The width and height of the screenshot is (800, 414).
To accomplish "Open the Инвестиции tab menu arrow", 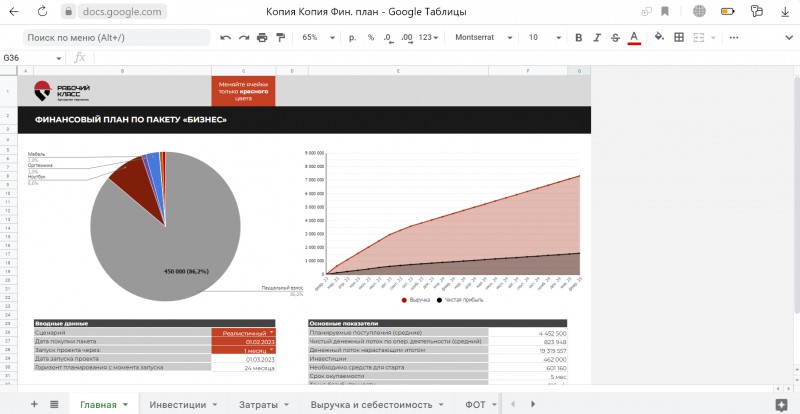I will pyautogui.click(x=215, y=404).
